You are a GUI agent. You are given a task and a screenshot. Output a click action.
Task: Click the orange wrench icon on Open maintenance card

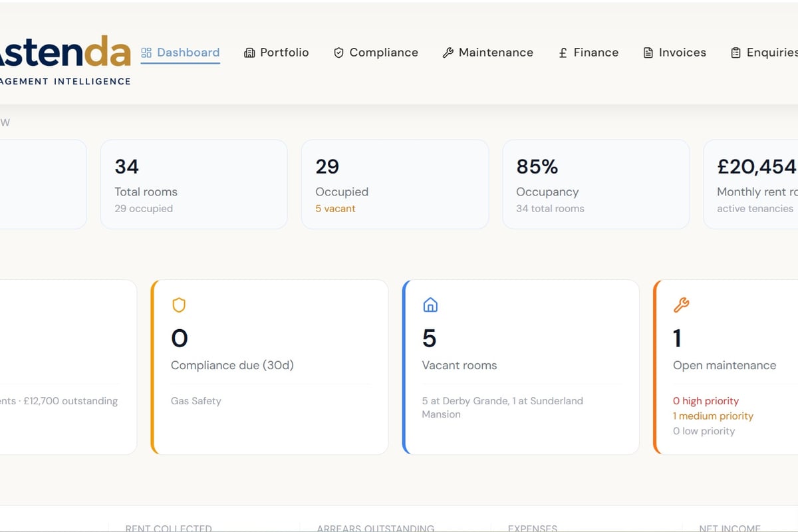682,305
